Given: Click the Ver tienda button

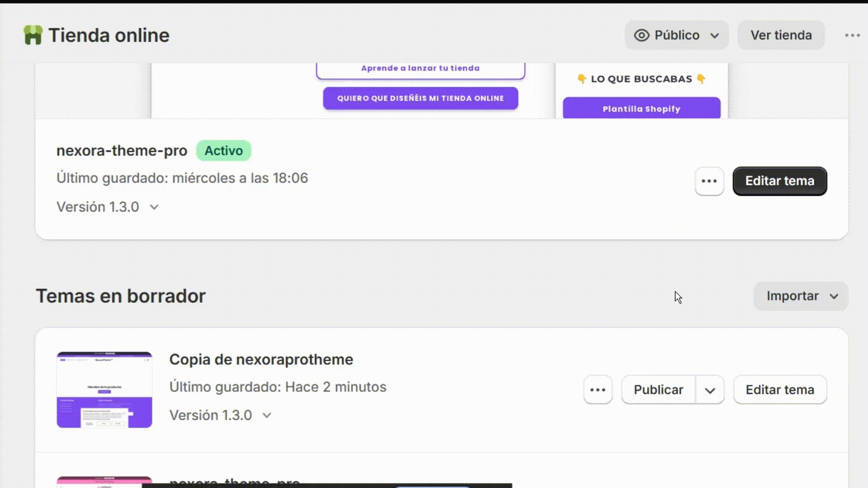Looking at the screenshot, I should coord(781,35).
